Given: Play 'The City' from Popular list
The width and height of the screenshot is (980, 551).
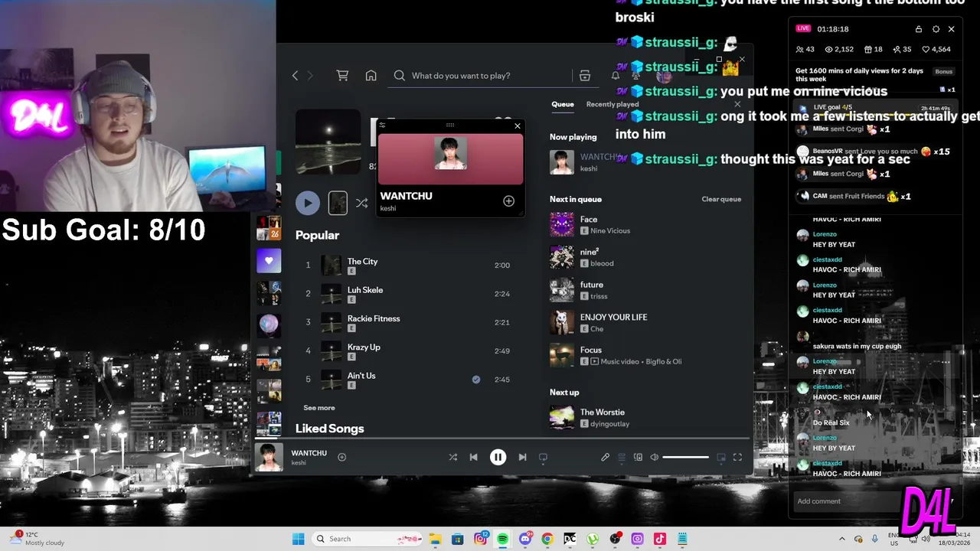Looking at the screenshot, I should point(407,265).
